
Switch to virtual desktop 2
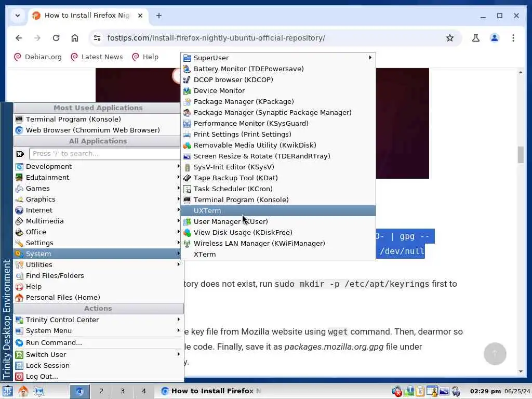click(101, 391)
